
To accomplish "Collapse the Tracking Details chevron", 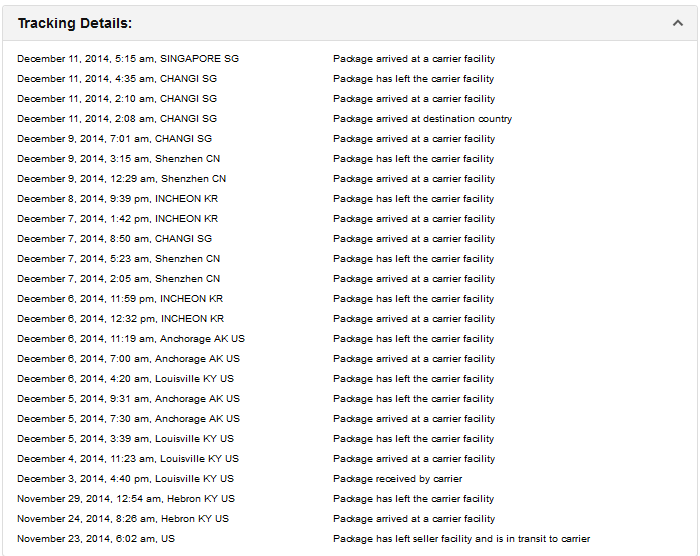I will [x=678, y=23].
